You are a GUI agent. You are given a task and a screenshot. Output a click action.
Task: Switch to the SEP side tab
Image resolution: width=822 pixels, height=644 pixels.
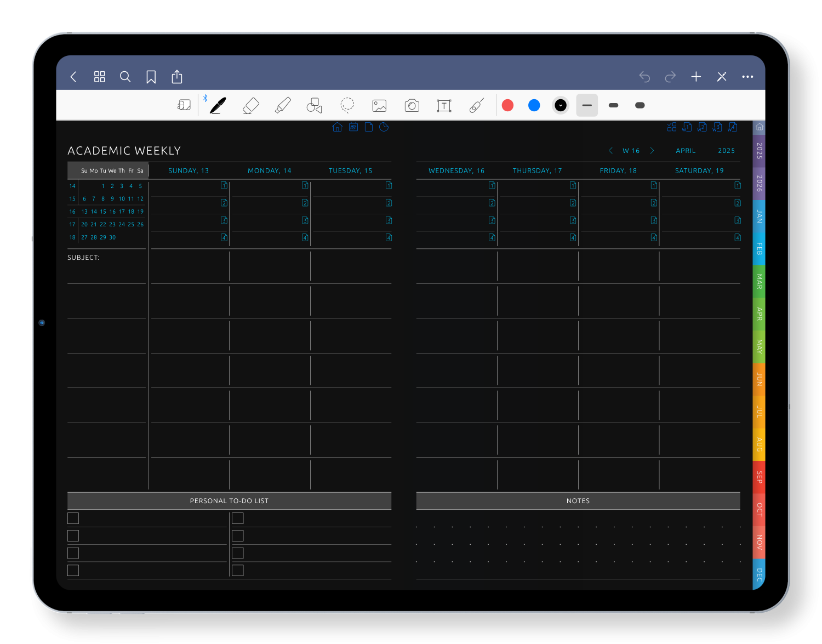click(759, 477)
